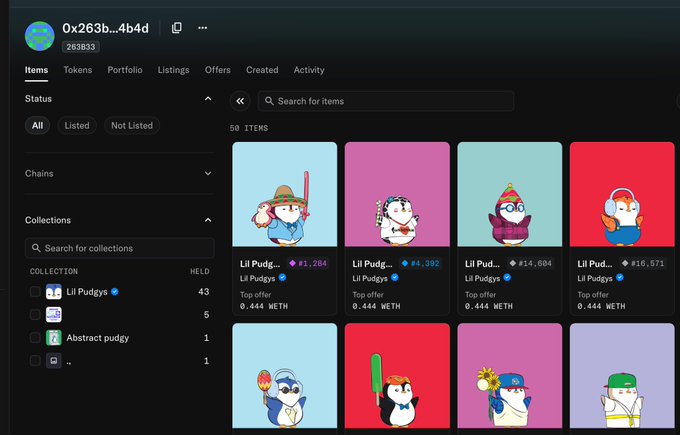Click the magnifier icon in Search for items

[x=269, y=101]
